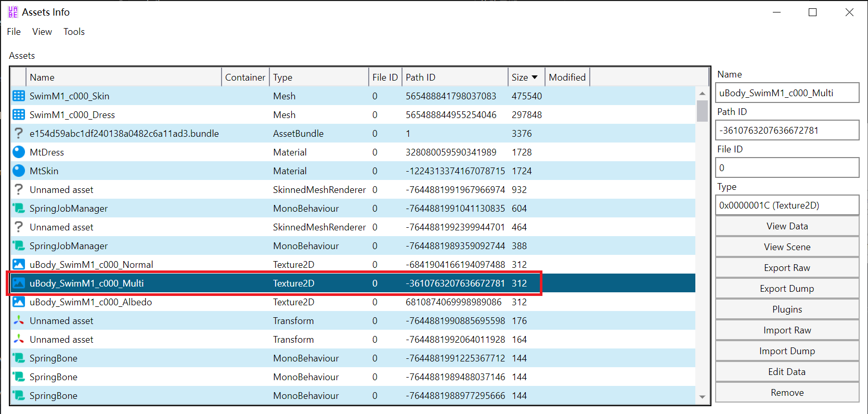
Task: Click the path ID -1224313374167078715
Action: [x=455, y=171]
